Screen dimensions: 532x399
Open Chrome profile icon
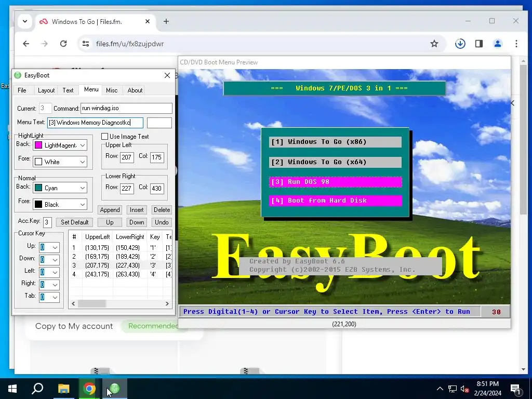[497, 44]
